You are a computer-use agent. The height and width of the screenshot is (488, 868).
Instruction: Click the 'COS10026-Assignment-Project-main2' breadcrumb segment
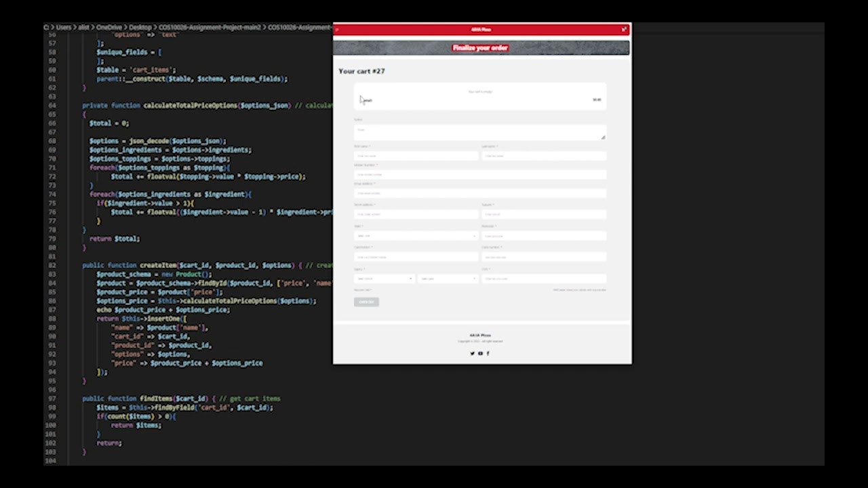point(210,28)
